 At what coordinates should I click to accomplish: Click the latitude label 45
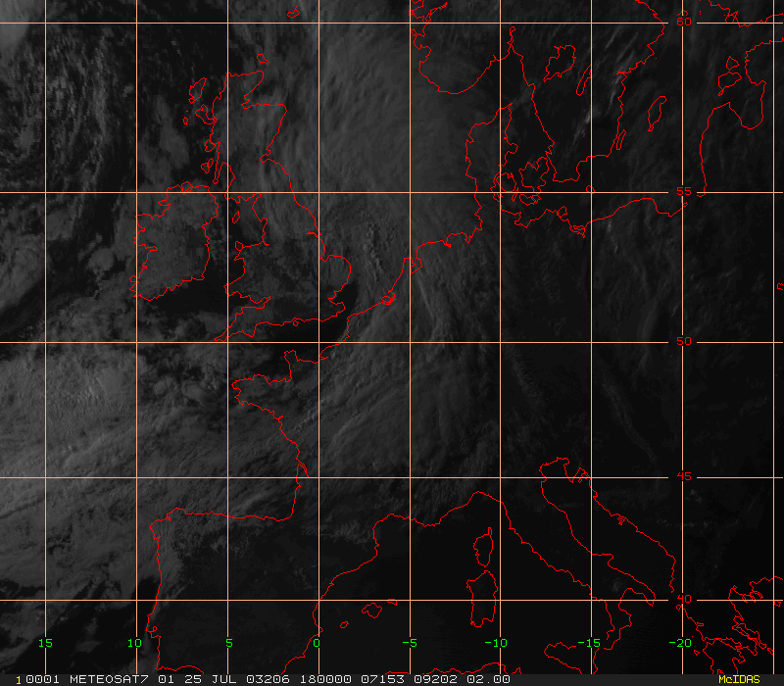click(683, 476)
